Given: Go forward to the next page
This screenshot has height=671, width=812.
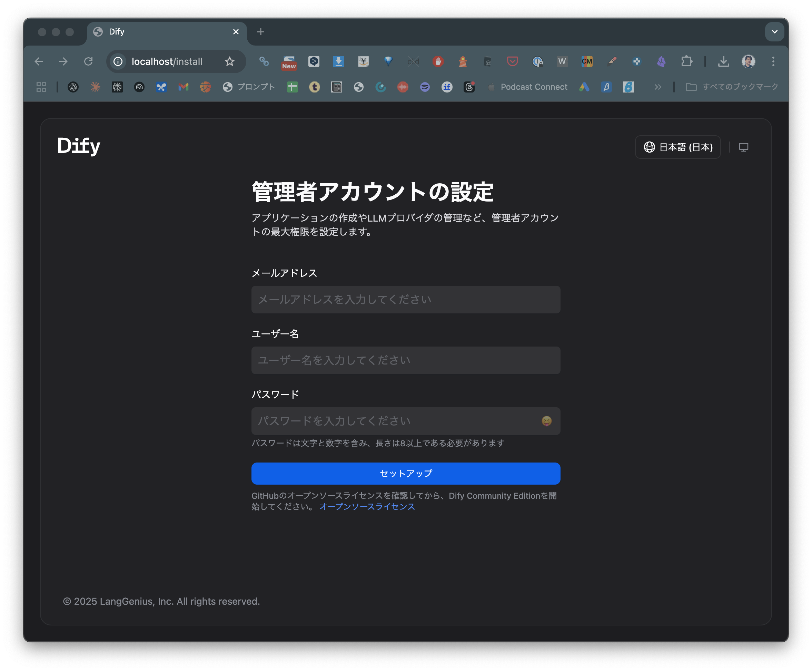Looking at the screenshot, I should click(x=63, y=61).
